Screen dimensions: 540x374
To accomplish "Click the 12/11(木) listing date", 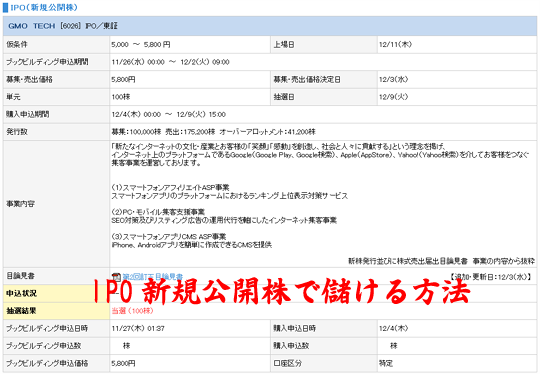I will [x=395, y=44].
